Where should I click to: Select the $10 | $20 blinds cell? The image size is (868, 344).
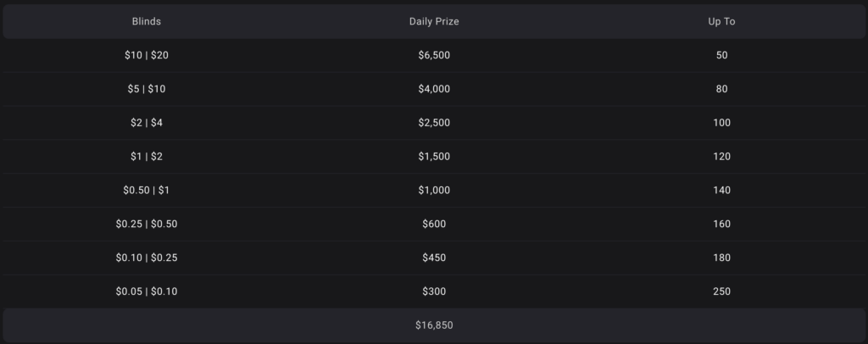(x=147, y=55)
